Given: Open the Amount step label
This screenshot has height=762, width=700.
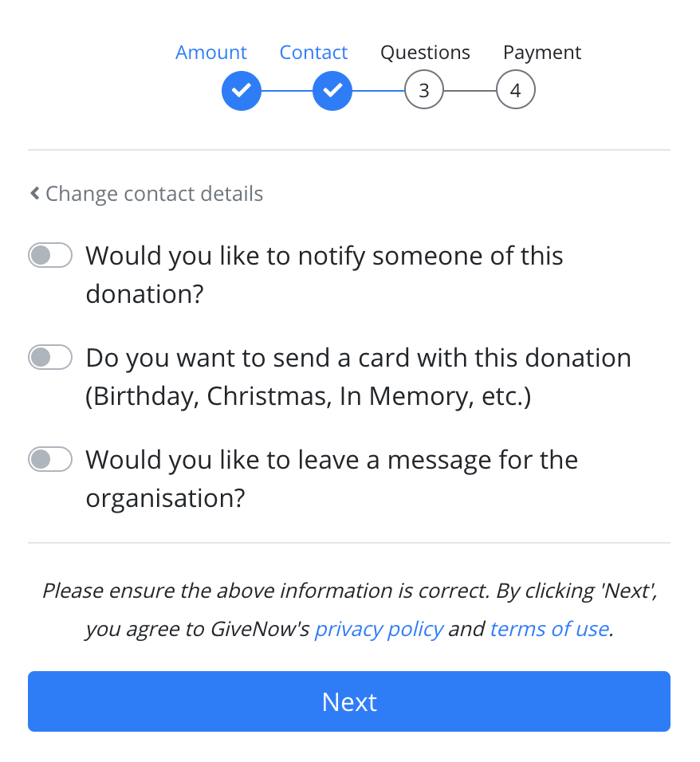Looking at the screenshot, I should [x=211, y=52].
